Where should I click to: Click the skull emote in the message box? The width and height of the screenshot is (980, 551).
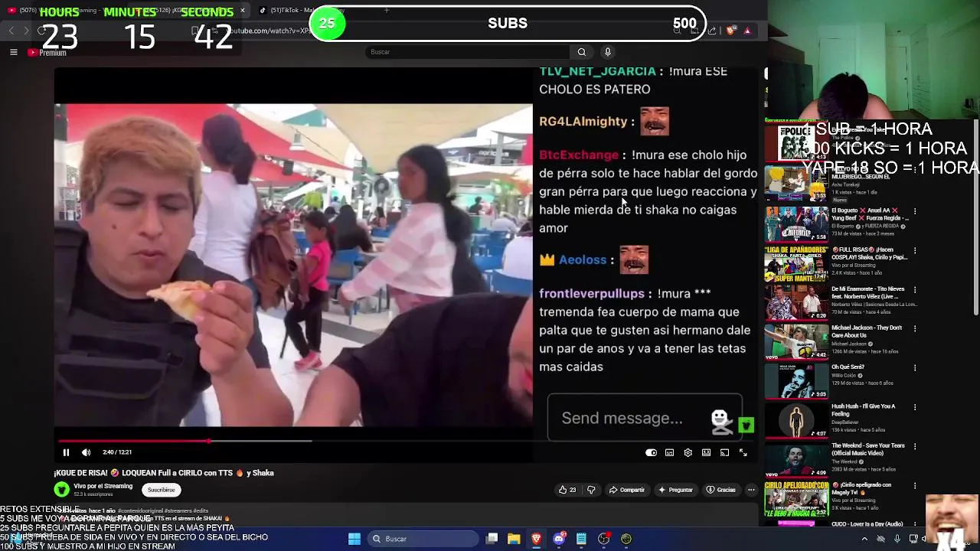tap(720, 421)
